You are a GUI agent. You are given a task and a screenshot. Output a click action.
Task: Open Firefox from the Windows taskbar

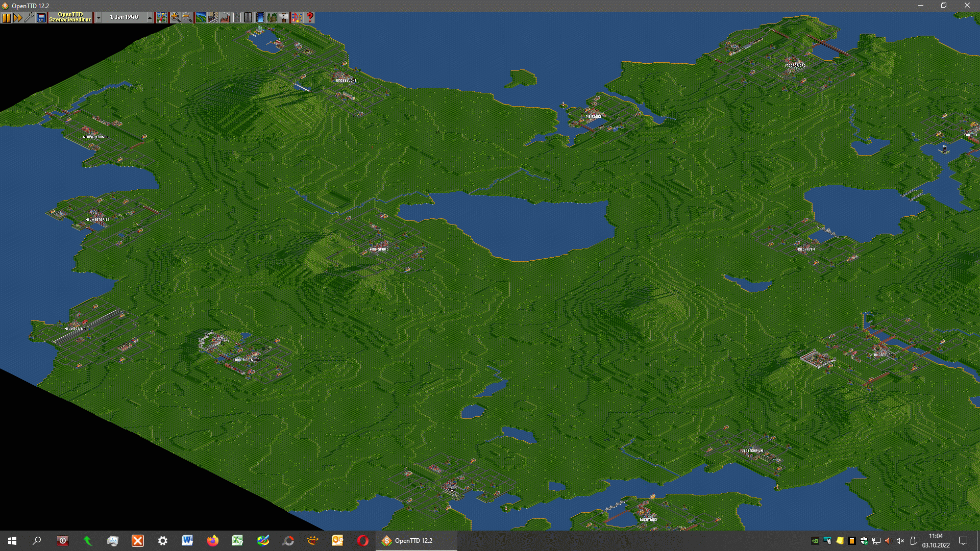click(212, 541)
